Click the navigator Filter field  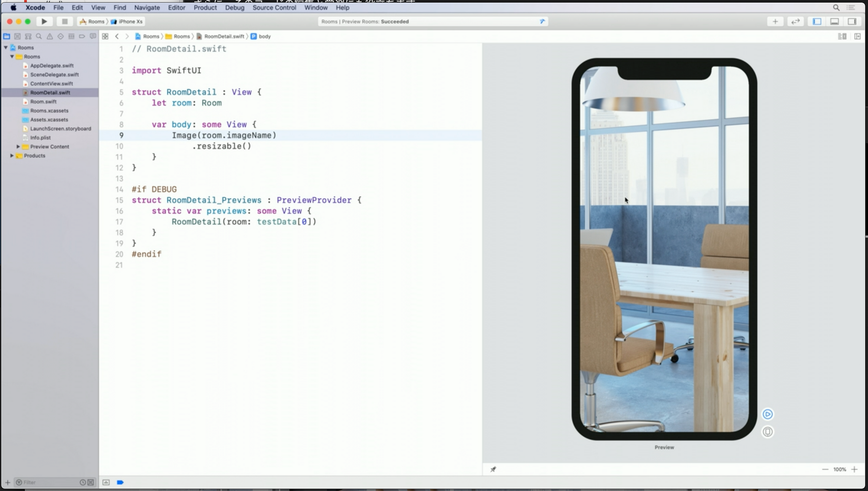click(48, 482)
